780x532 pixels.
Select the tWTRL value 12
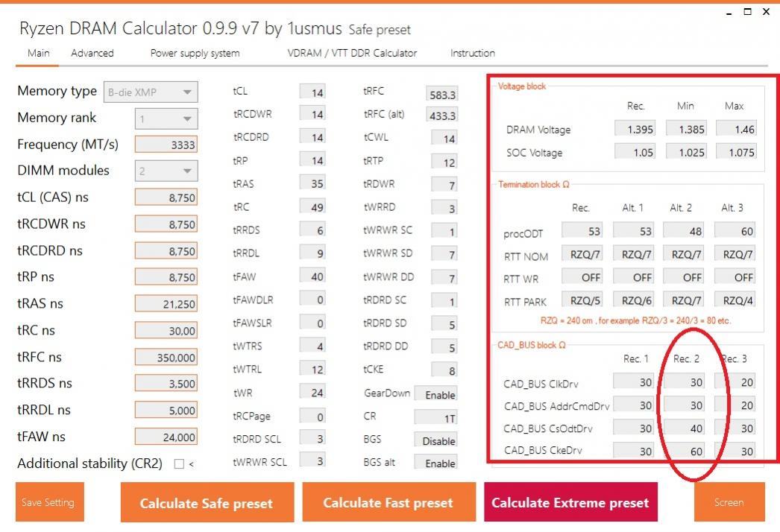coord(312,370)
